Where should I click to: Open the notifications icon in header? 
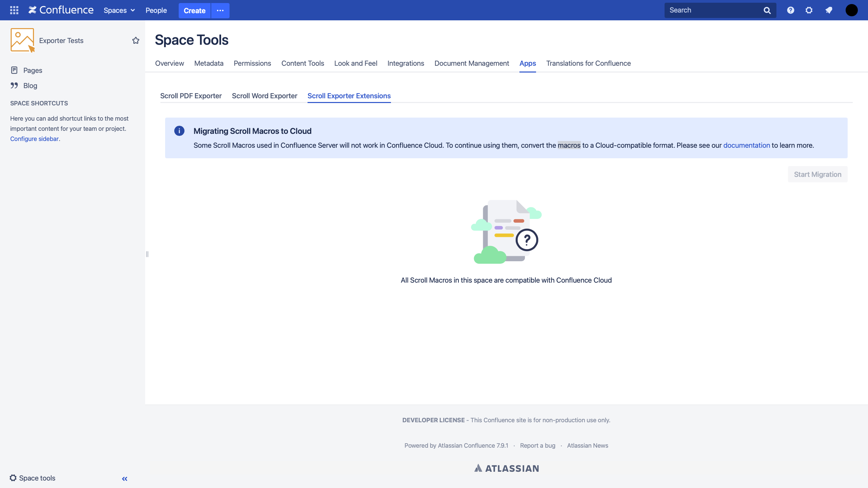click(829, 10)
